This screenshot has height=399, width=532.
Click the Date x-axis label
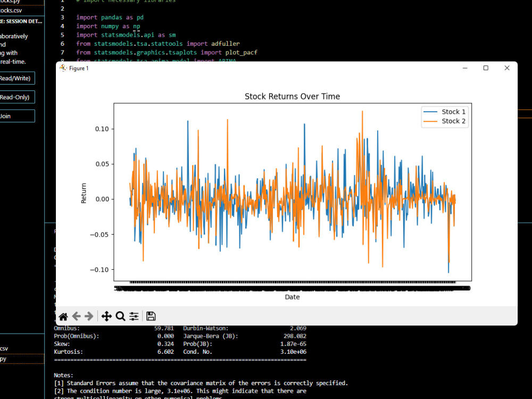[x=293, y=297]
